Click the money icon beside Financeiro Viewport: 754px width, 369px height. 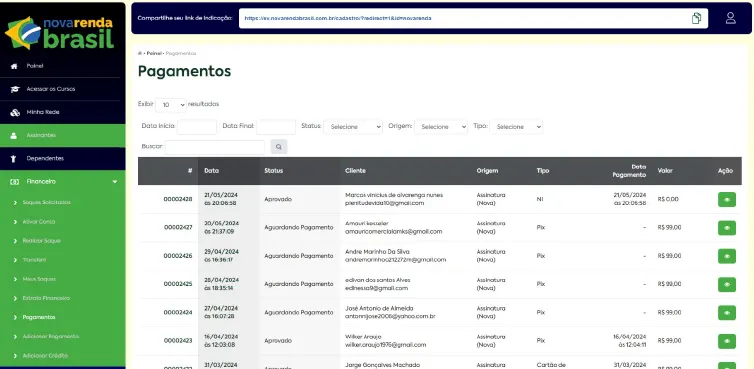pos(15,182)
